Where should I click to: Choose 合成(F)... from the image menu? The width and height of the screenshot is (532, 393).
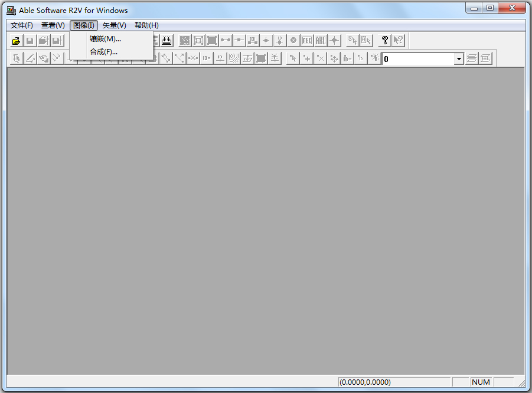click(x=103, y=52)
